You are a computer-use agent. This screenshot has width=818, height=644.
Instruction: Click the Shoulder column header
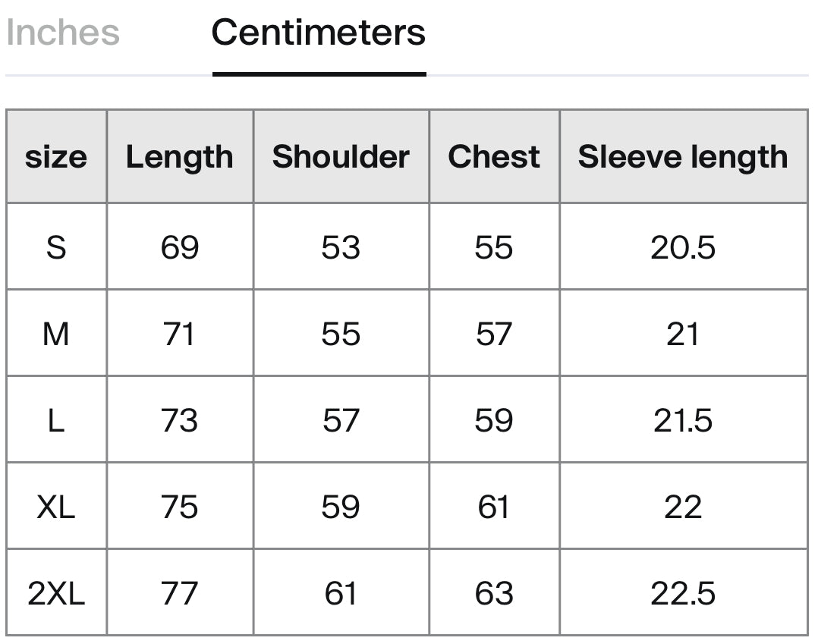tap(341, 157)
